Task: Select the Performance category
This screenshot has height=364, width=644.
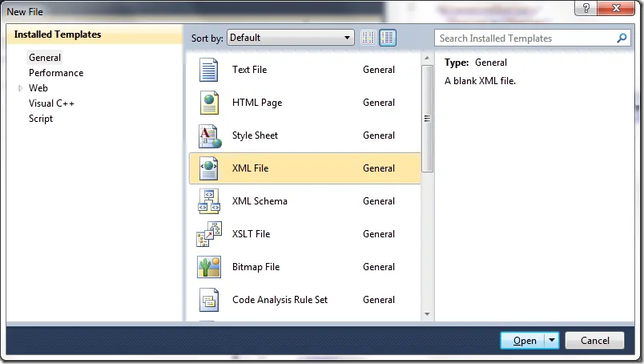Action: click(x=56, y=73)
